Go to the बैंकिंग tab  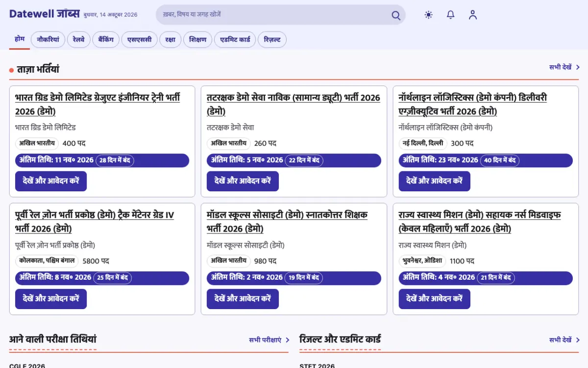click(106, 40)
